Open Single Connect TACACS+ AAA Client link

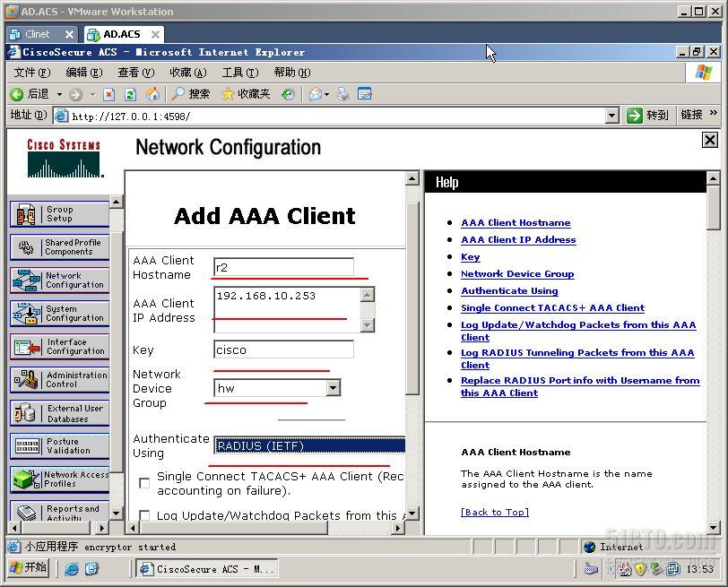pyautogui.click(x=552, y=308)
